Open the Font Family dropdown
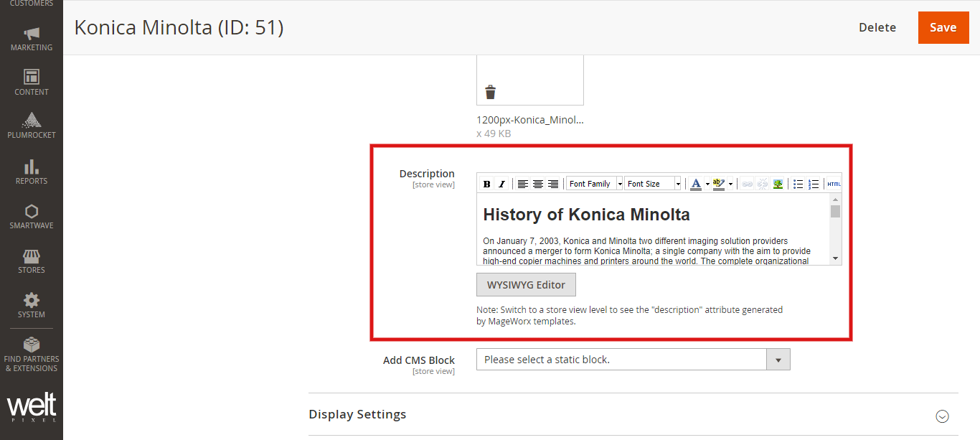This screenshot has width=980, height=440. point(595,184)
